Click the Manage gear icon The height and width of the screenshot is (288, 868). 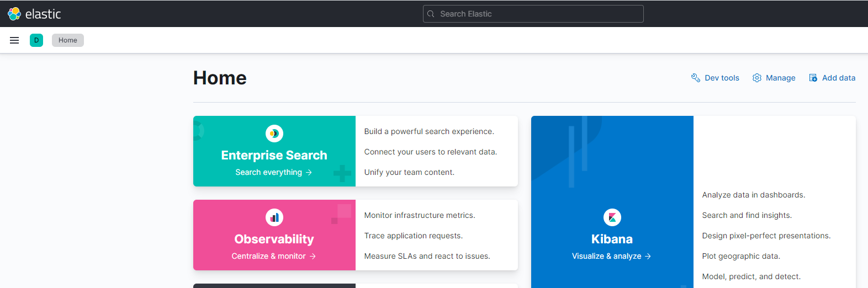click(x=757, y=78)
